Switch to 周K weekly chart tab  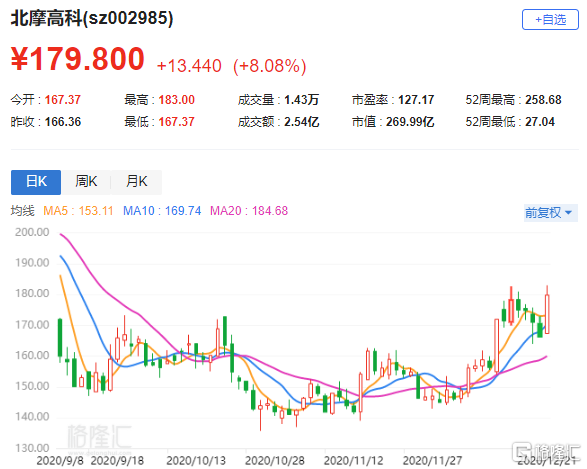(x=86, y=182)
